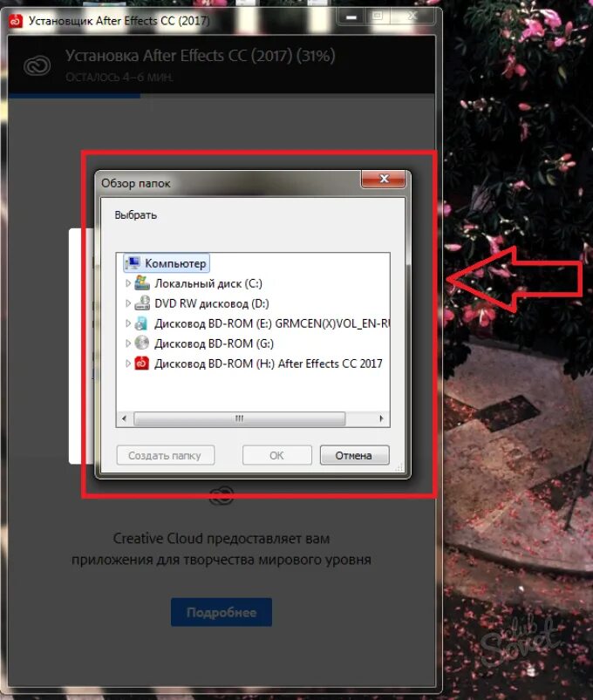Click the 'Выбрать' label in dialog
Screen dimensions: 593x700
click(136, 215)
